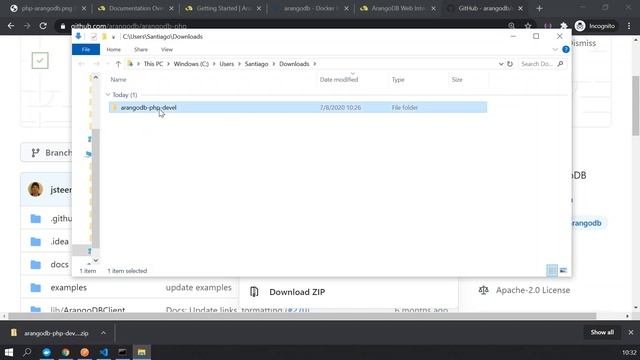This screenshot has height=360, width=640.
Task: Select Downloads in the address breadcrumb
Action: (294, 64)
